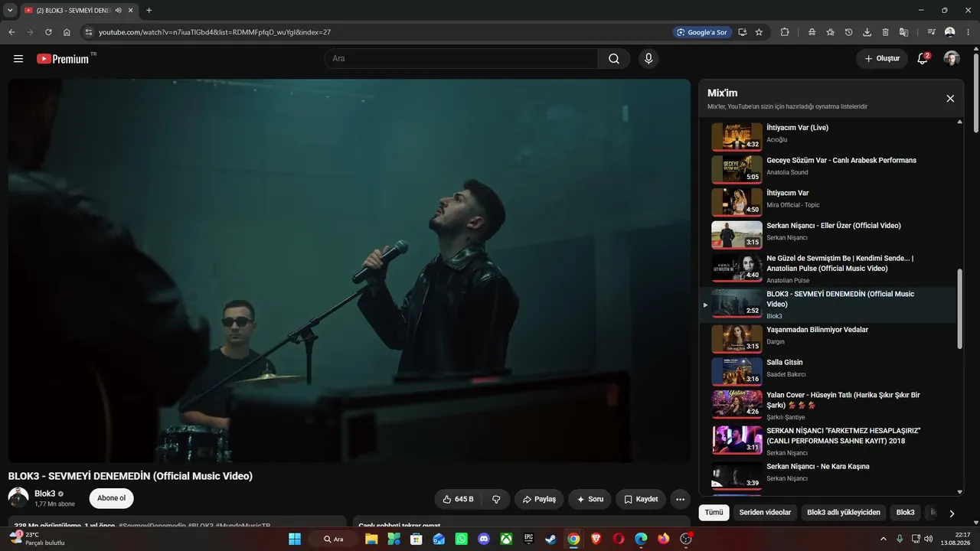This screenshot has height=551, width=980.
Task: Open the clock and date tray
Action: click(x=956, y=539)
